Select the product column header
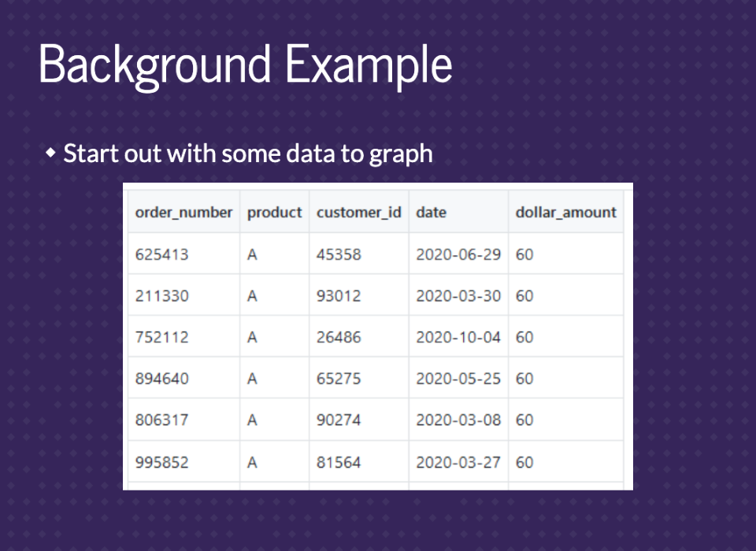The height and width of the screenshot is (551, 756). pyautogui.click(x=274, y=213)
